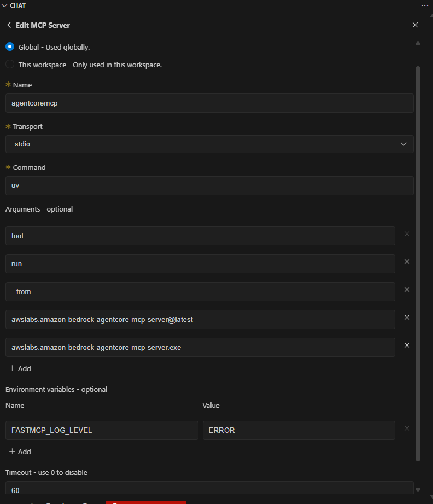Remove the mcp-server.exe argument

407,345
